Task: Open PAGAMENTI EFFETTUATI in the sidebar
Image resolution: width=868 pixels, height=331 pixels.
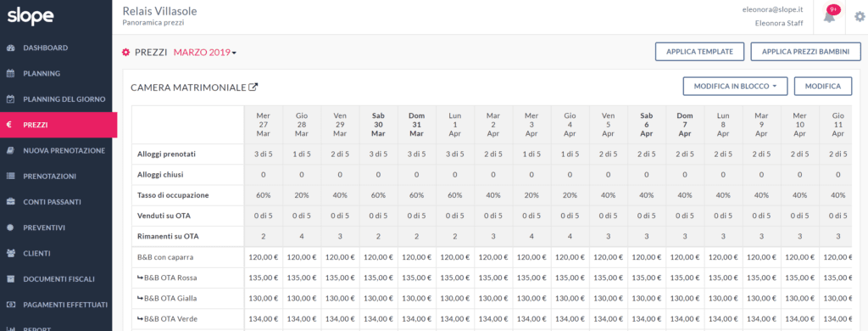Action: click(x=65, y=305)
